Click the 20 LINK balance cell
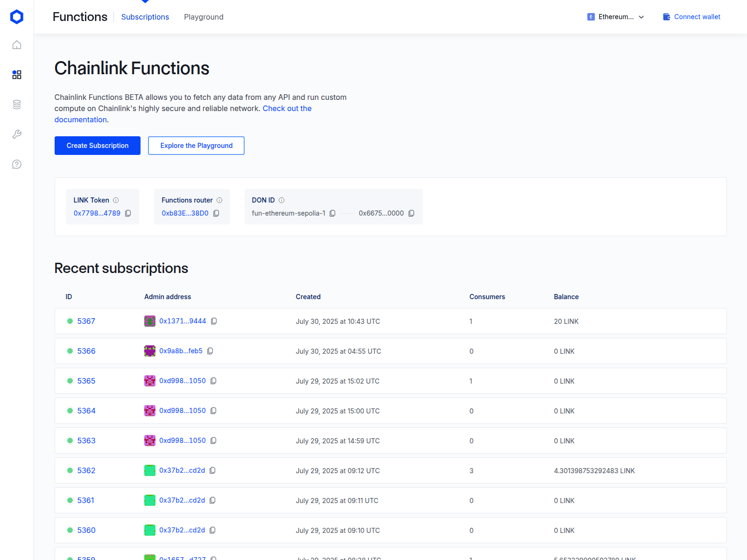This screenshot has width=747, height=560. [566, 322]
